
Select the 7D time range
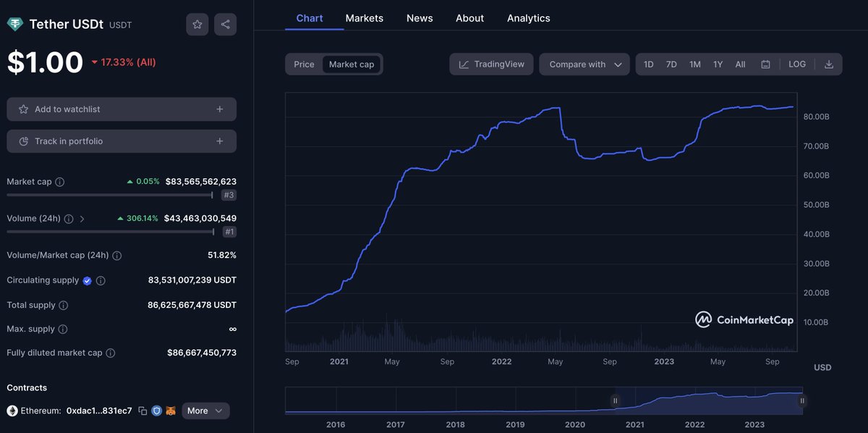click(x=671, y=64)
